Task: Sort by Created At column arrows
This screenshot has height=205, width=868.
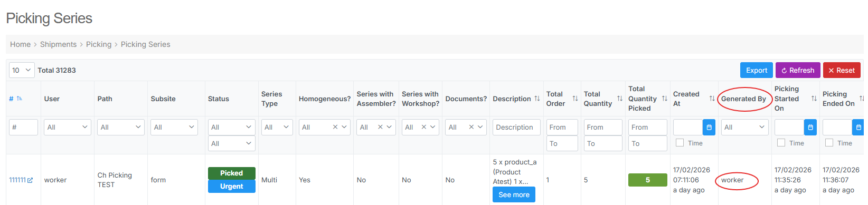Action: point(712,99)
